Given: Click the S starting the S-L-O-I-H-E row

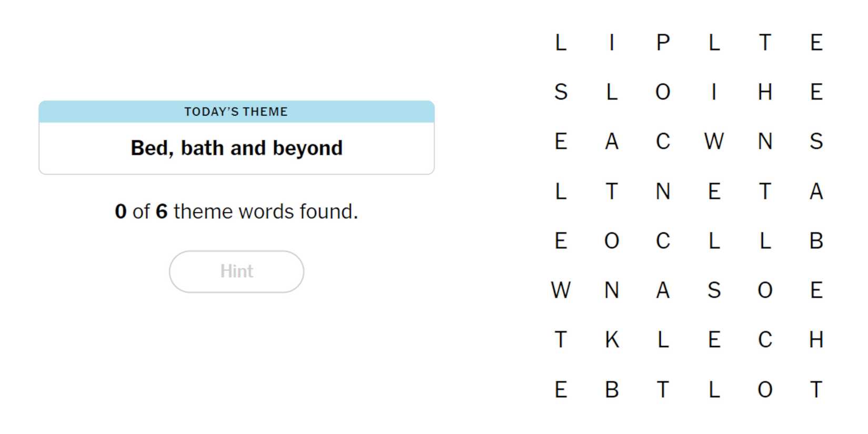Looking at the screenshot, I should 561,92.
